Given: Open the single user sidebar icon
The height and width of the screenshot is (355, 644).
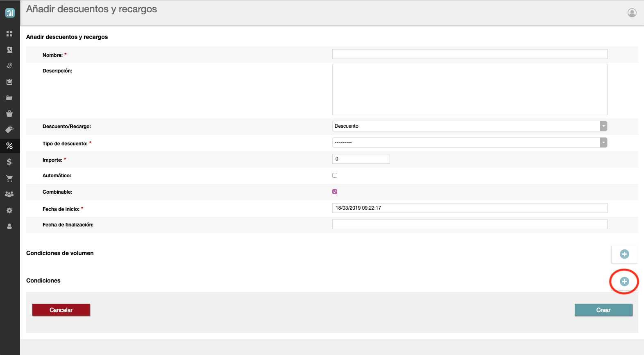Looking at the screenshot, I should pos(9,226).
